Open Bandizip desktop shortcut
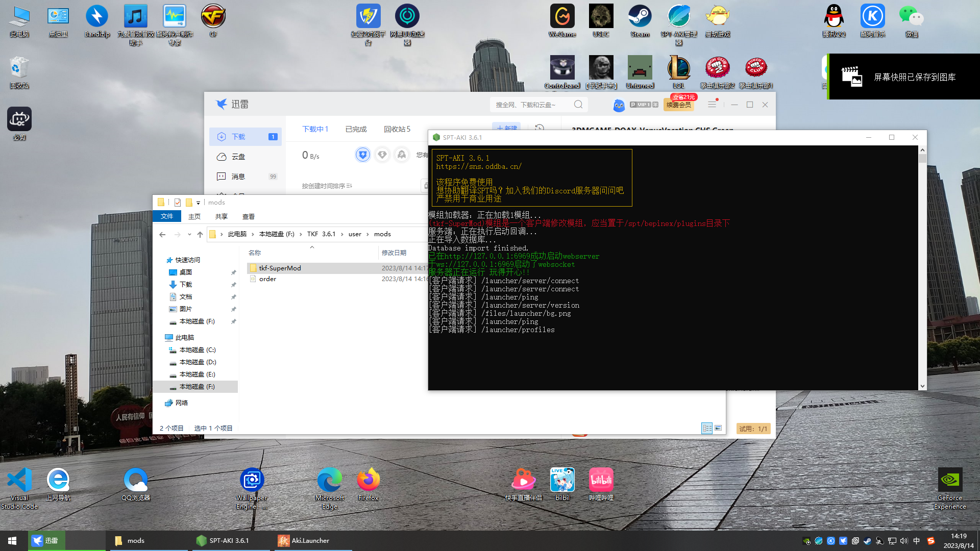Screen dimensions: 980x551 (x=97, y=21)
